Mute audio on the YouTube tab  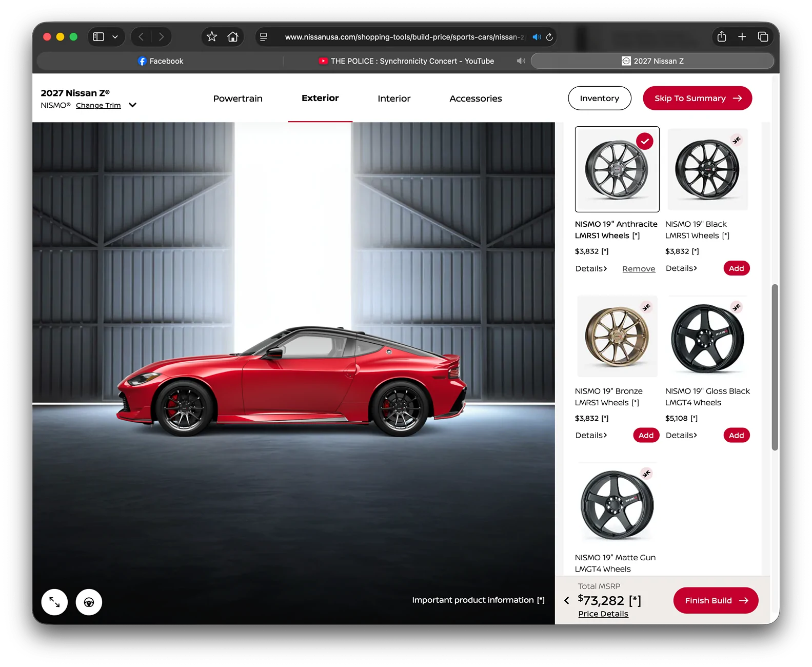click(521, 61)
